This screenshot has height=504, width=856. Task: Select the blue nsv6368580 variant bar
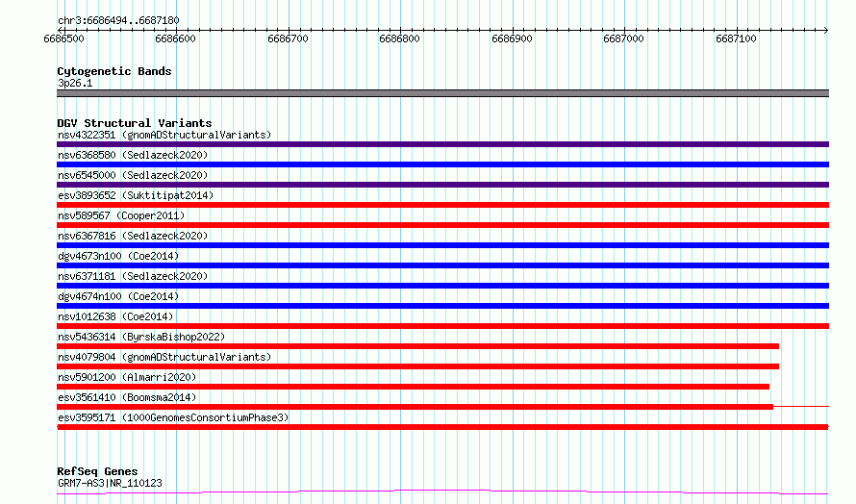pyautogui.click(x=442, y=164)
